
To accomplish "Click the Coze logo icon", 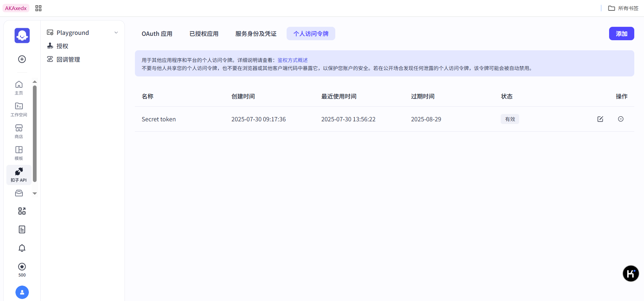I will (x=22, y=36).
